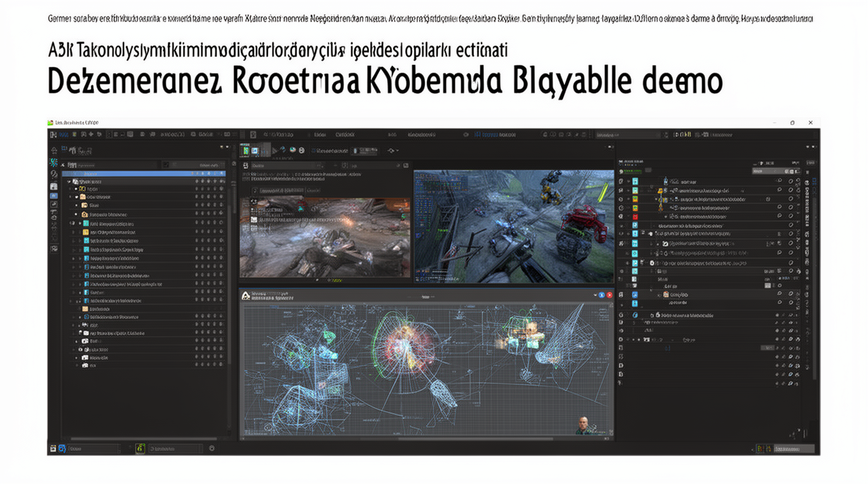
Task: Select the blue starburst icon in left sidebar
Action: [x=54, y=163]
